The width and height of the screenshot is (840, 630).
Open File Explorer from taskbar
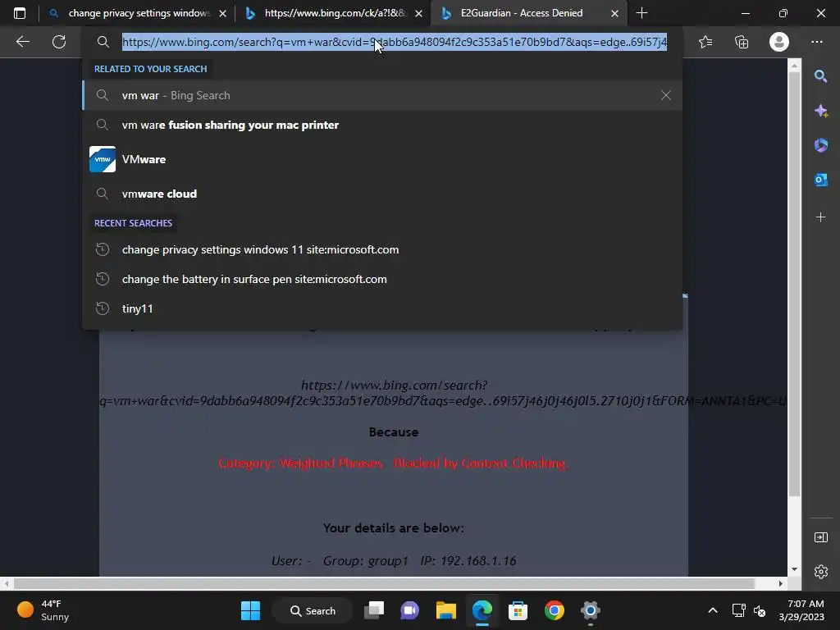445,610
